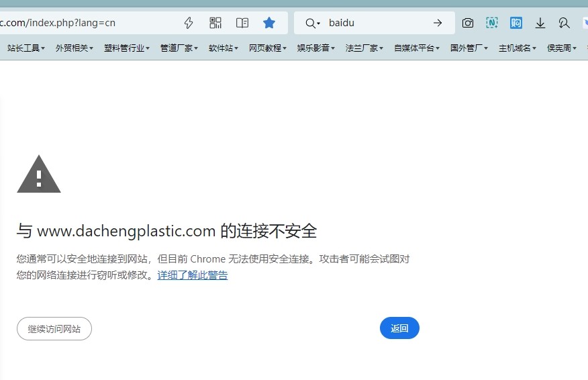Viewport: 588px width, 380px height.
Task: Open the 软件站 bookmarks menu
Action: coord(224,48)
